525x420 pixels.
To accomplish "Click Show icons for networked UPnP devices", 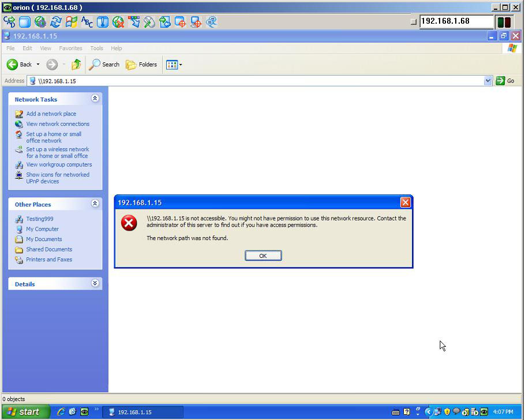I will point(58,178).
